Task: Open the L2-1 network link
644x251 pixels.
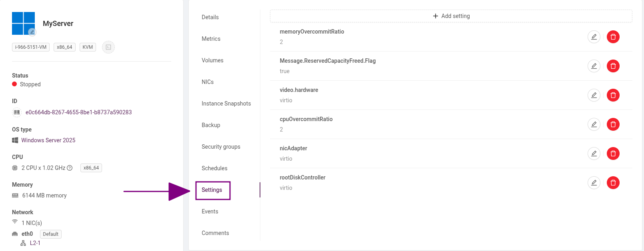Action: [x=35, y=243]
